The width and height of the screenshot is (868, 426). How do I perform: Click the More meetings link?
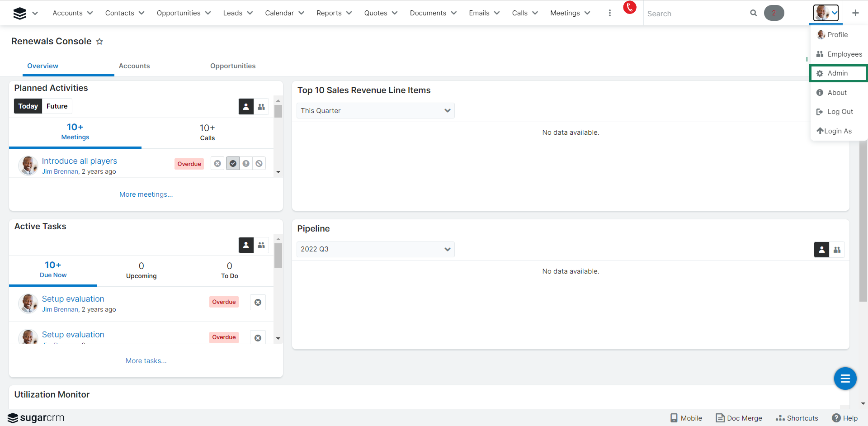(146, 194)
